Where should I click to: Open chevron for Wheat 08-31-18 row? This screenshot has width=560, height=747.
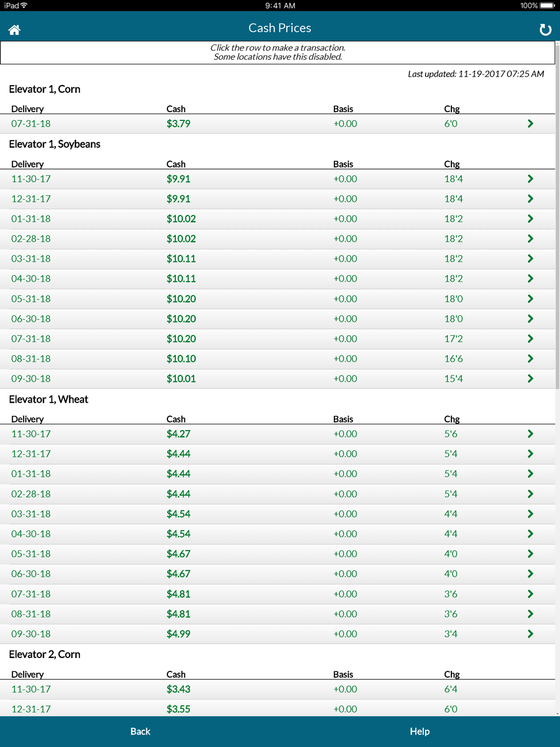pos(530,614)
